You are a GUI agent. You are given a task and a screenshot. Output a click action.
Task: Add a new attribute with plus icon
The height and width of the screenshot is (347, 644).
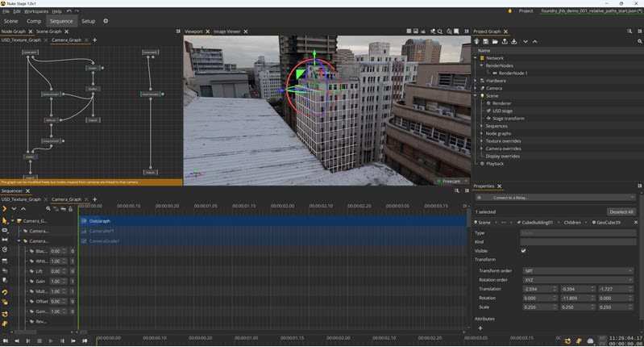pos(480,328)
